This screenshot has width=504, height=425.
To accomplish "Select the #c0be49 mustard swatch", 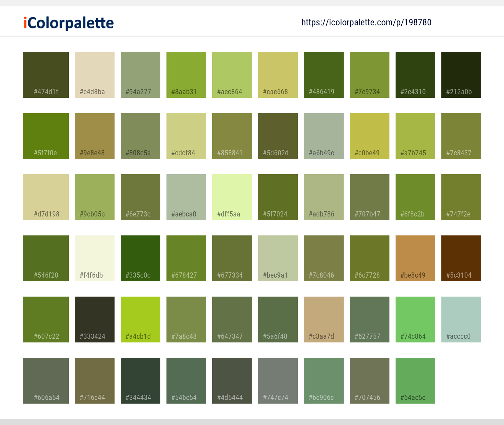I will (370, 136).
